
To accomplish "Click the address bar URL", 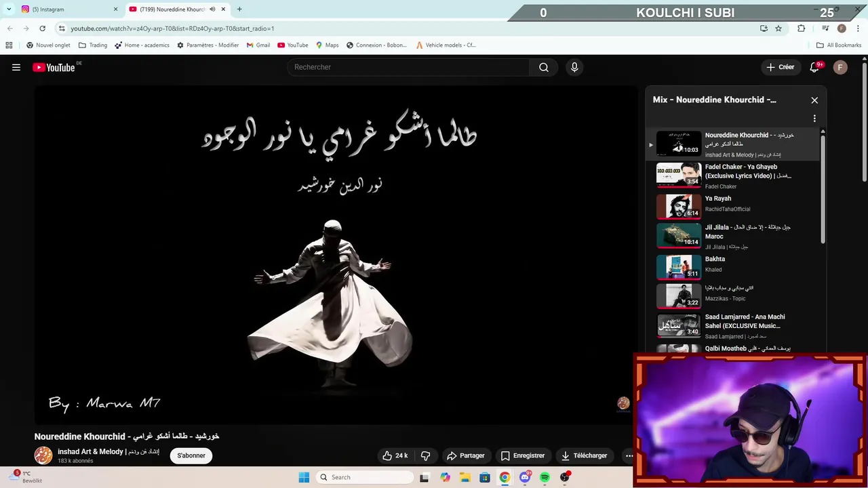I will coord(172,28).
